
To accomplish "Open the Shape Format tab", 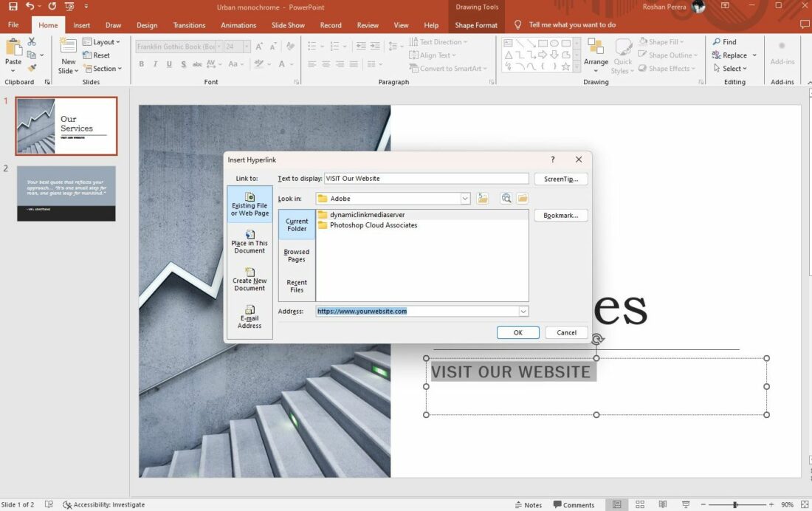I will pyautogui.click(x=475, y=24).
